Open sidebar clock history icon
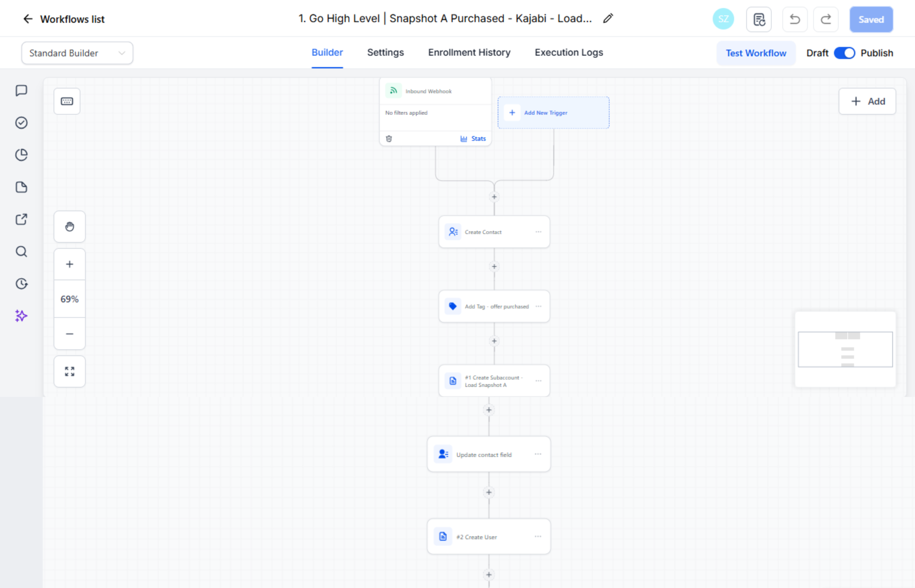The width and height of the screenshot is (915, 588). click(x=21, y=284)
